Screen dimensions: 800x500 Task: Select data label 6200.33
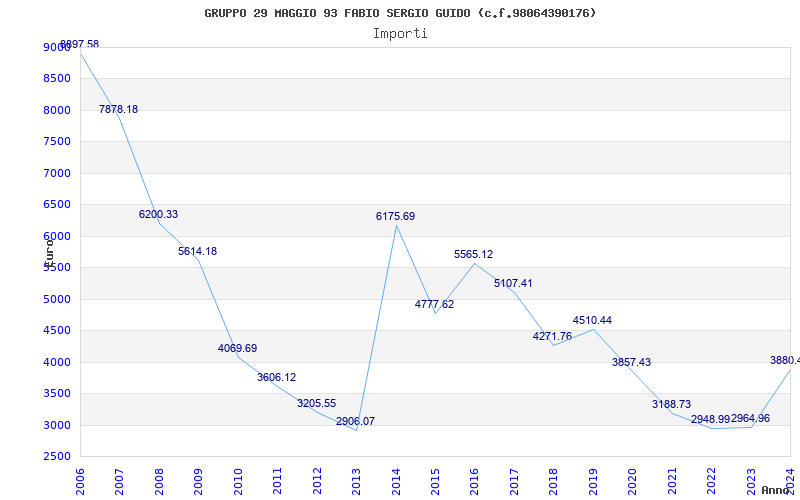coord(158,215)
